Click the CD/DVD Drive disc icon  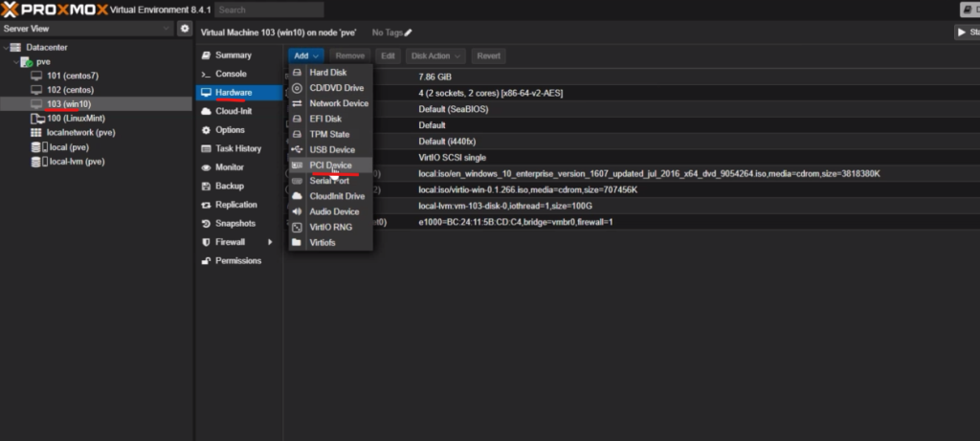297,88
